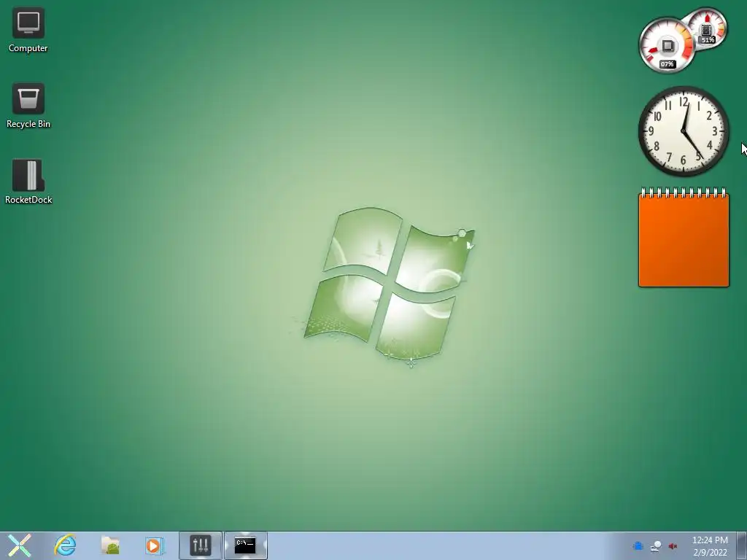Image resolution: width=747 pixels, height=560 pixels.
Task: Select the RocketDock desktop shortcut
Action: point(28,182)
